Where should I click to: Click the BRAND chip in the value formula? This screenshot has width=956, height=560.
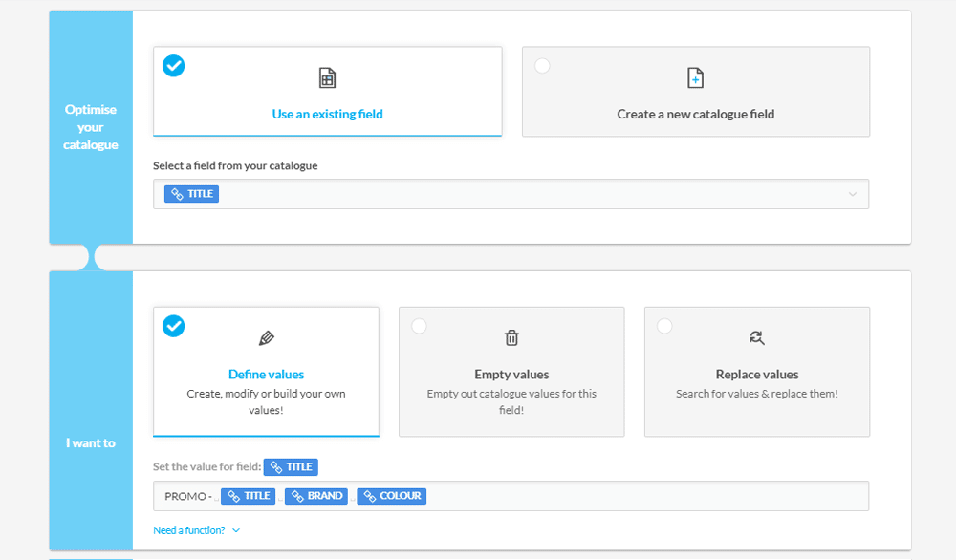[316, 496]
